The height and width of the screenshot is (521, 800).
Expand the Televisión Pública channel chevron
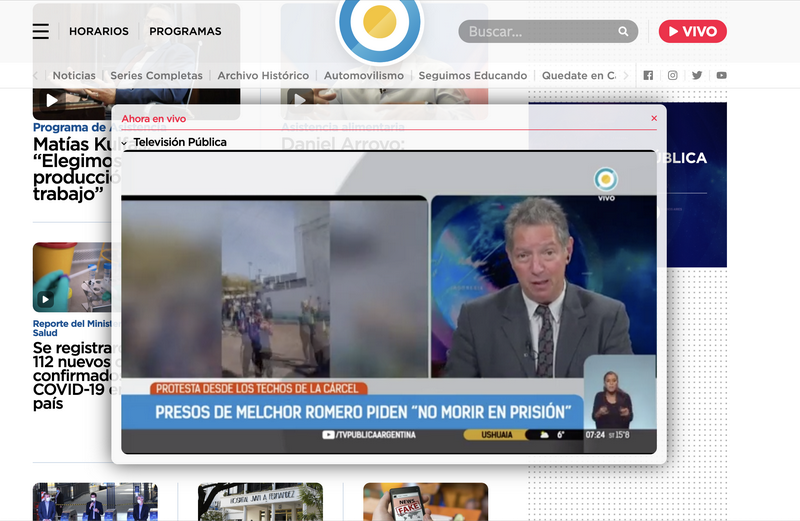[124, 143]
